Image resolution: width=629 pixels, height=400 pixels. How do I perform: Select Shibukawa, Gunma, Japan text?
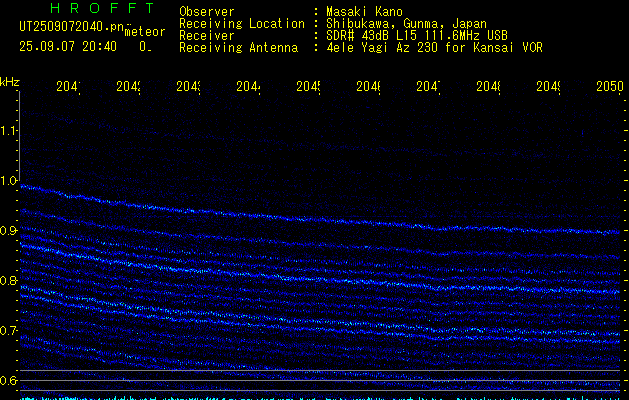[406, 24]
